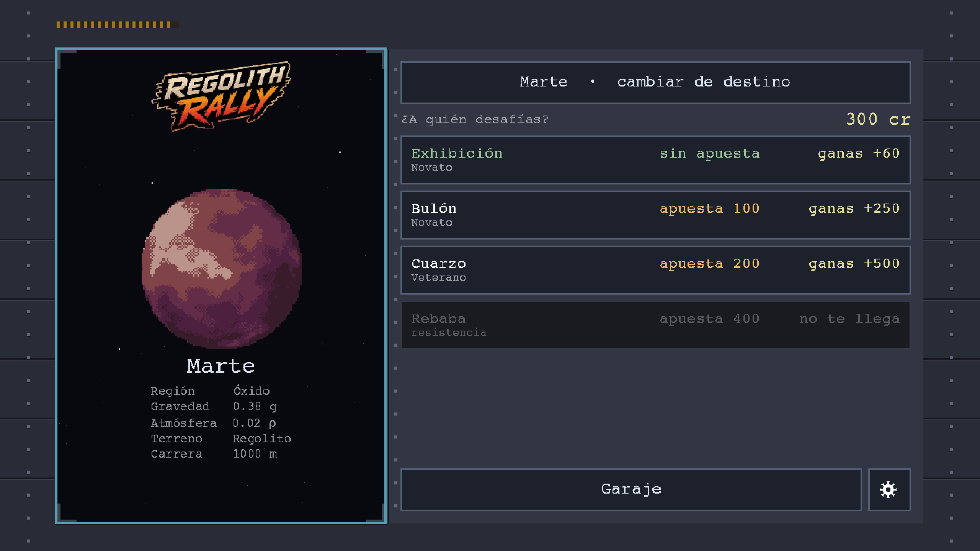Click the Gravedad value "0.38 g"

(255, 406)
